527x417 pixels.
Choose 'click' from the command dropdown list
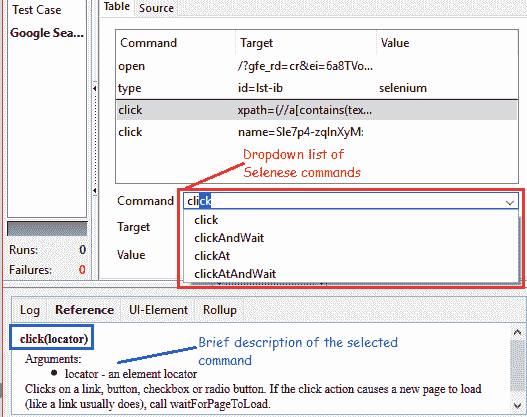(x=351, y=220)
